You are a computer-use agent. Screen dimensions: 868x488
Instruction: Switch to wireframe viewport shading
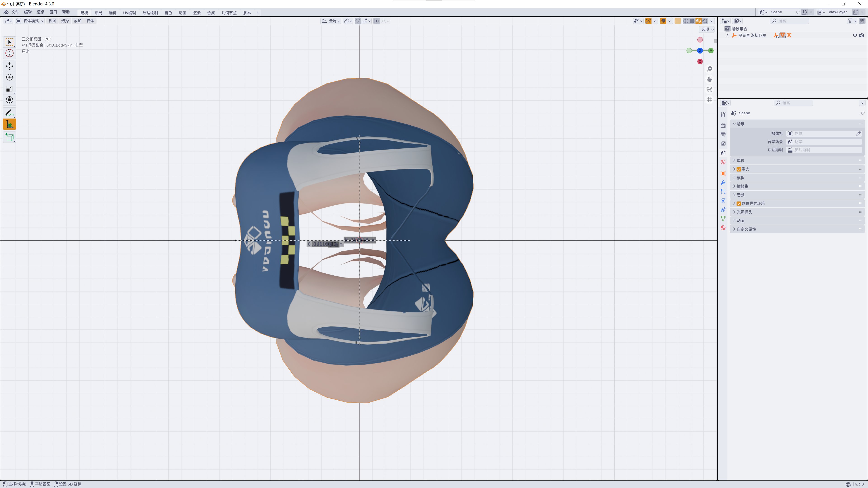click(686, 21)
